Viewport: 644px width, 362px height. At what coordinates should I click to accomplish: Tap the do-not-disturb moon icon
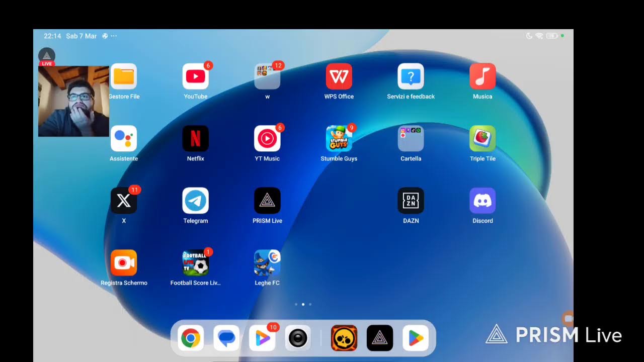529,36
